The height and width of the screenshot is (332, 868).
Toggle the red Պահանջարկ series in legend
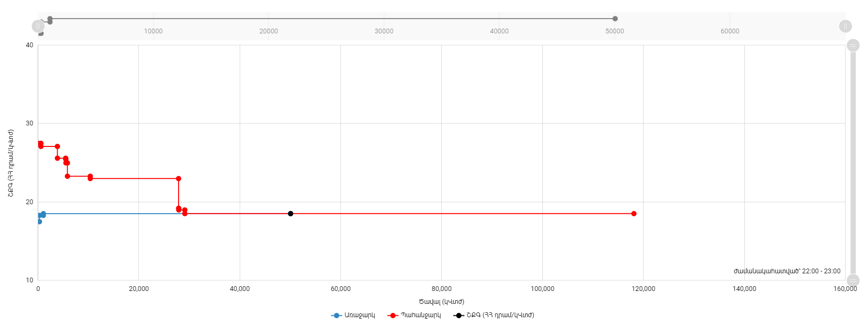414,315
